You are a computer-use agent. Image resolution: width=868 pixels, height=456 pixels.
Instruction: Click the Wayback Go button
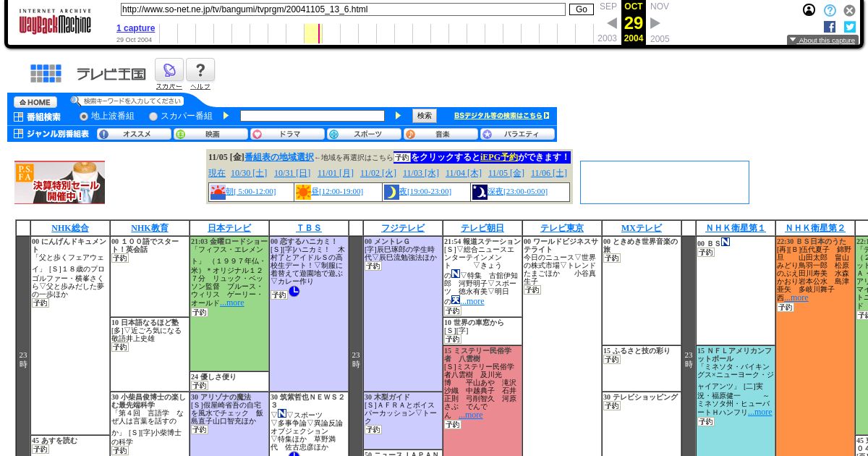point(582,9)
